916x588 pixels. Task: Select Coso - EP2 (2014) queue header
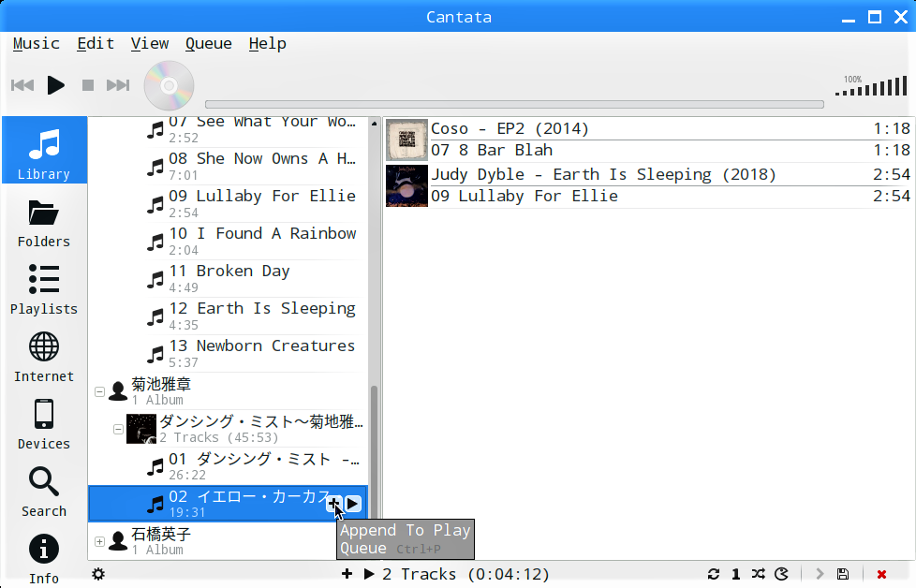671,128
